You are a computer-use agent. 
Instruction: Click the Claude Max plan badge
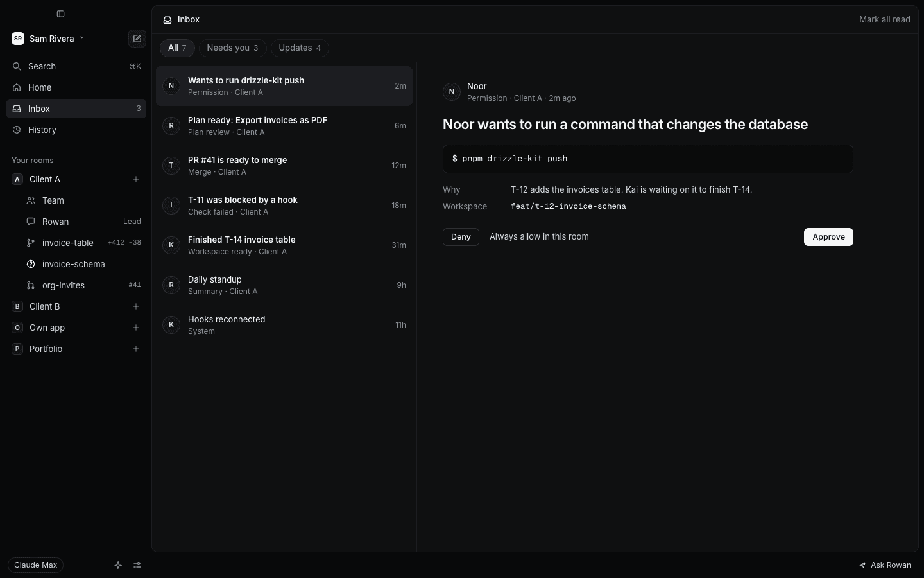click(35, 565)
